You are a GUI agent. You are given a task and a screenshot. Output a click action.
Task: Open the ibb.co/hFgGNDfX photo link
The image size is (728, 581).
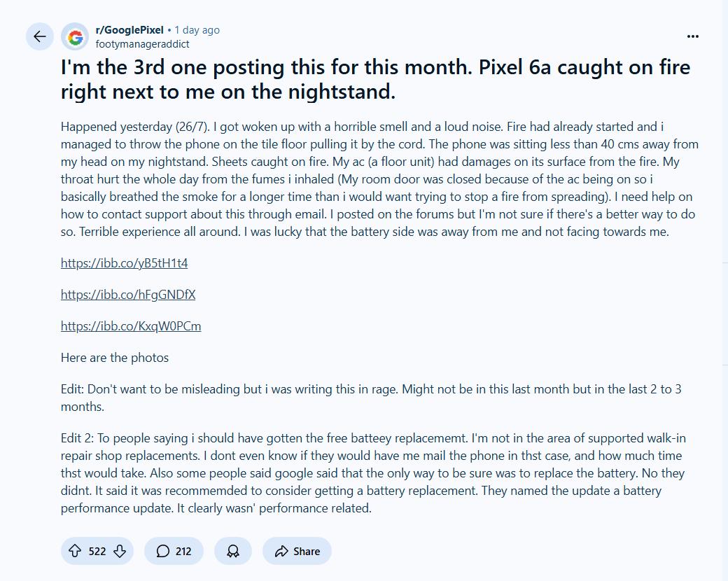(x=128, y=295)
